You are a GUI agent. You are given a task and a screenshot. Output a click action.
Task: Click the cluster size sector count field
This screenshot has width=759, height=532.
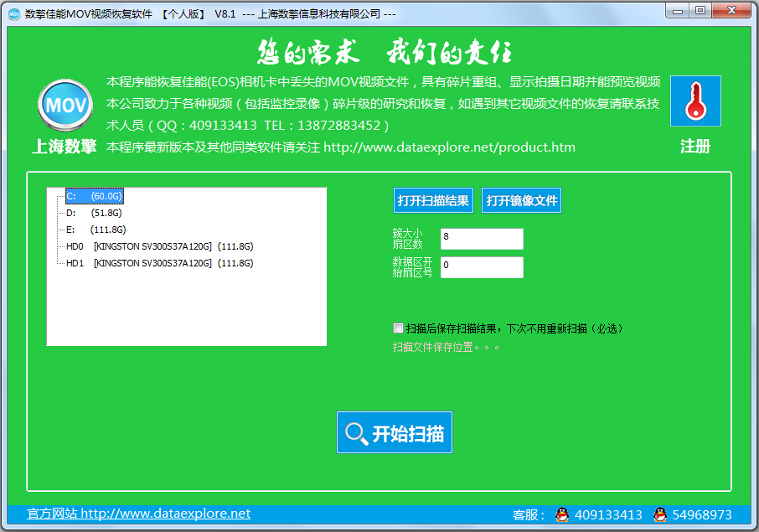[481, 239]
